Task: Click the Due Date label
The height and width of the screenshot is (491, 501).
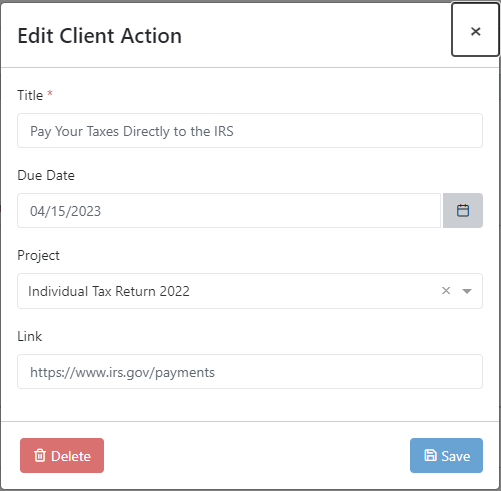Action: 46,175
